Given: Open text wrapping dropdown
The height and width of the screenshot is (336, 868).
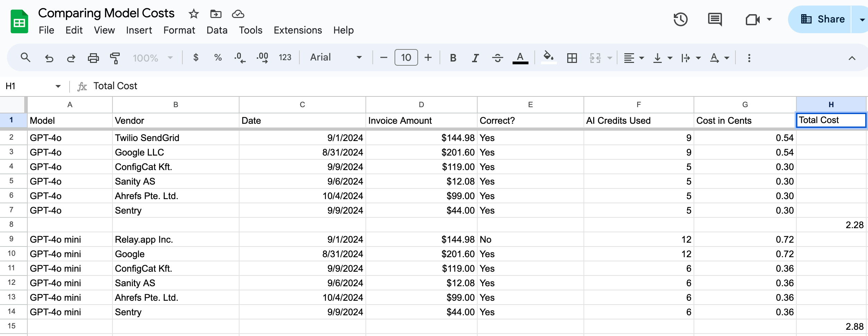Looking at the screenshot, I should click(x=690, y=58).
